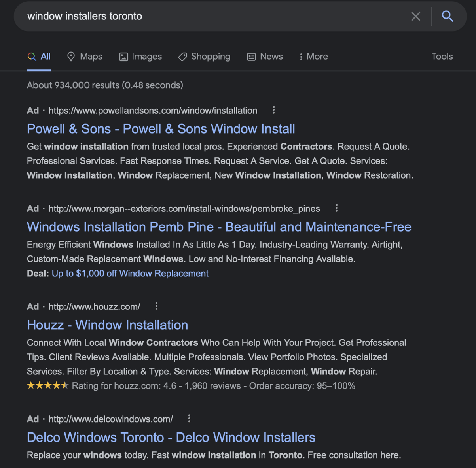Click the red magnifier icon on the All tab
Image resolution: width=476 pixels, height=468 pixels.
point(32,57)
